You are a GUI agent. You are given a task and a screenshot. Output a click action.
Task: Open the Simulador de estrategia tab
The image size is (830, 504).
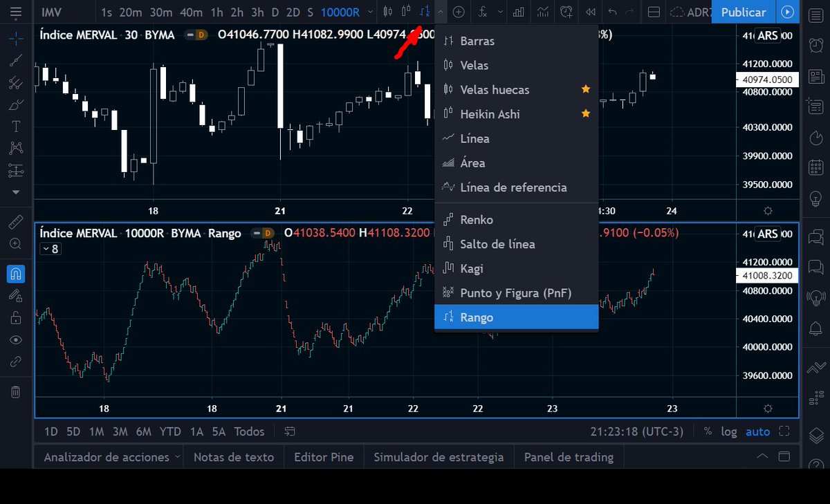click(x=439, y=457)
